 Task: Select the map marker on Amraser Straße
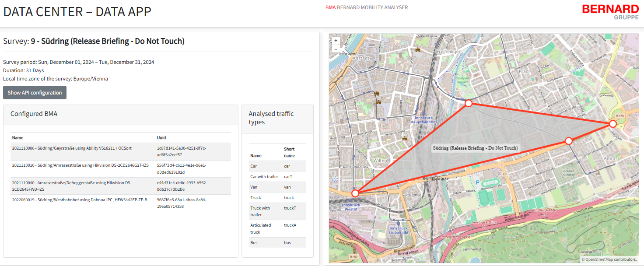click(568, 141)
